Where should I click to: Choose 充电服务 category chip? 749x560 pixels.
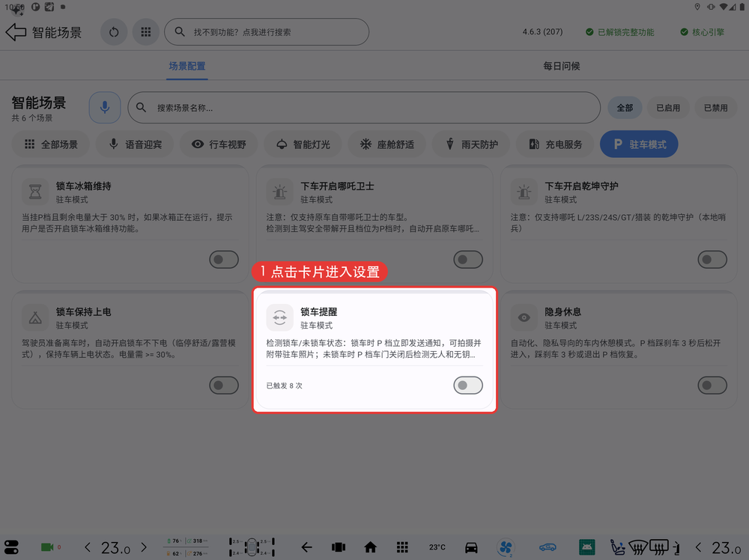tap(555, 144)
